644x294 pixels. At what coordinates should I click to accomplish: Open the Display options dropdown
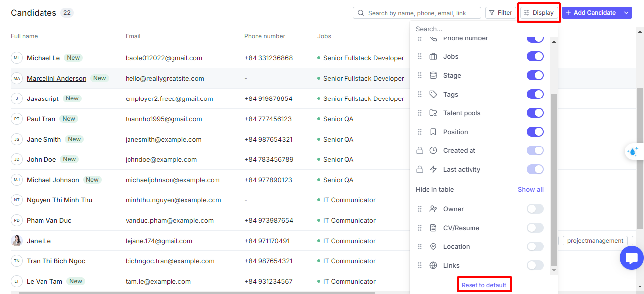click(x=539, y=13)
